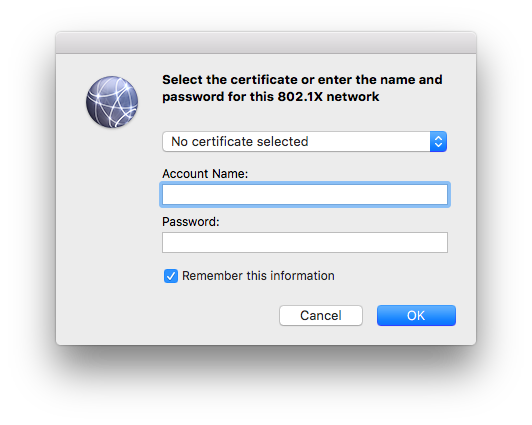This screenshot has height=425, width=532.
Task: Click the "Account Name:" label
Action: pos(205,174)
